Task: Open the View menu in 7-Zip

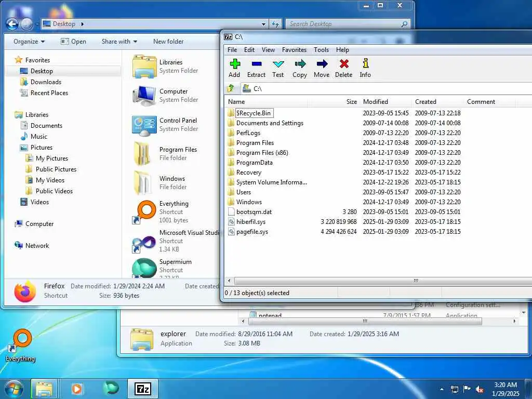Action: 268,50
